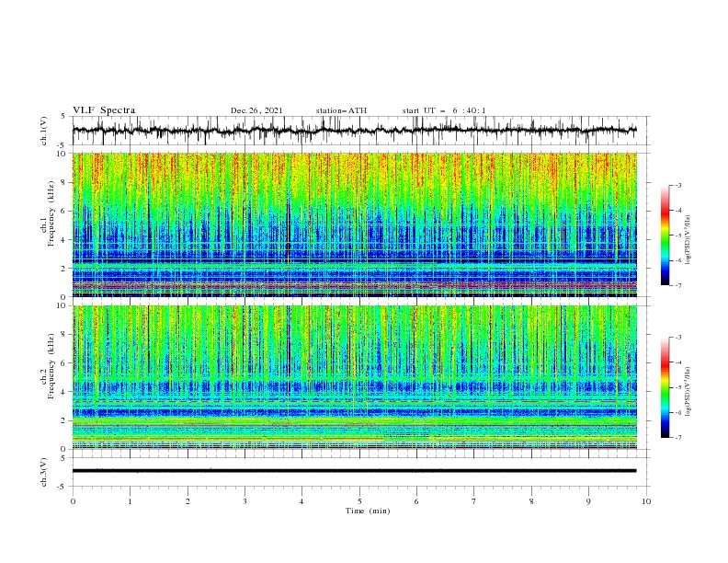This screenshot has width=728, height=563.
Task: Click the "-7" tick on ch.2 color bar
Action: pyautogui.click(x=678, y=438)
